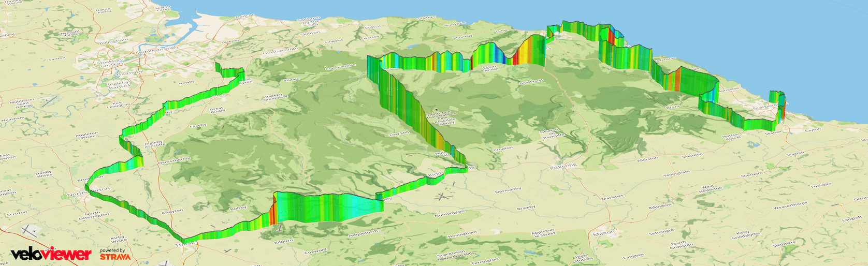This screenshot has height=266, width=868.
Task: Click the Appleton Wiske map label
Action: 87,136
